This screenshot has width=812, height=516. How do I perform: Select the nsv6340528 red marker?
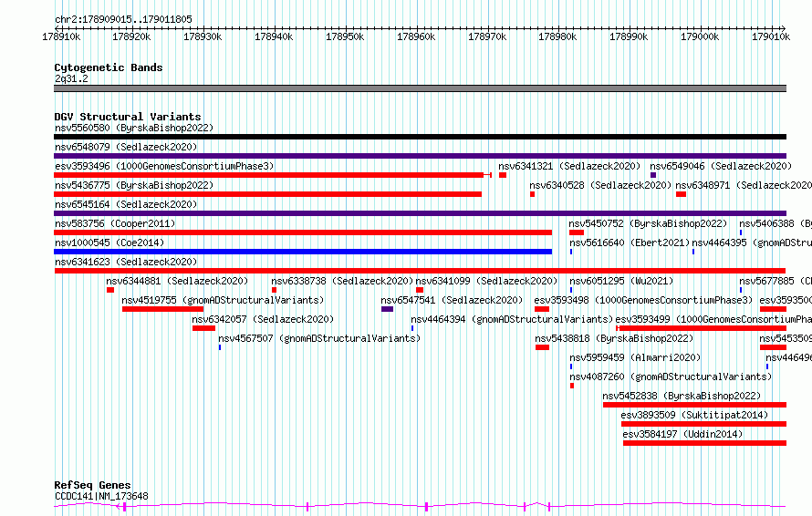click(532, 194)
